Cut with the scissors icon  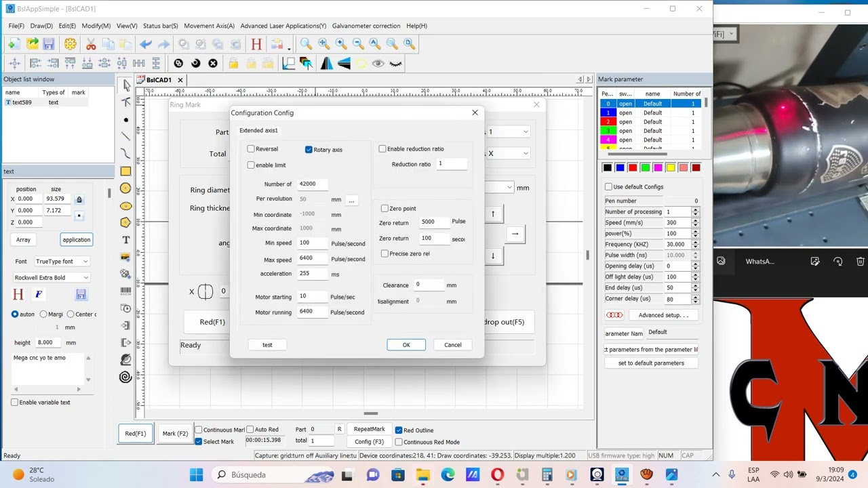tap(91, 44)
